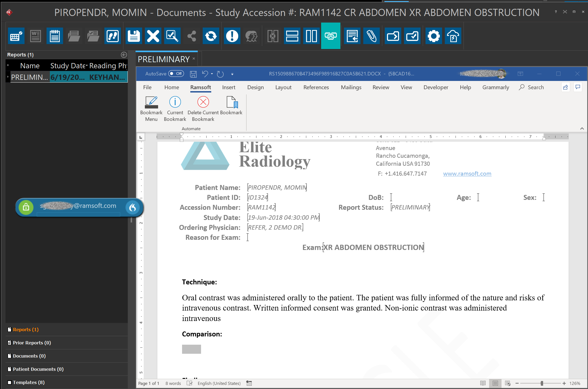Collapse the Word ribbon with chevron
This screenshot has width=588, height=389.
582,129
